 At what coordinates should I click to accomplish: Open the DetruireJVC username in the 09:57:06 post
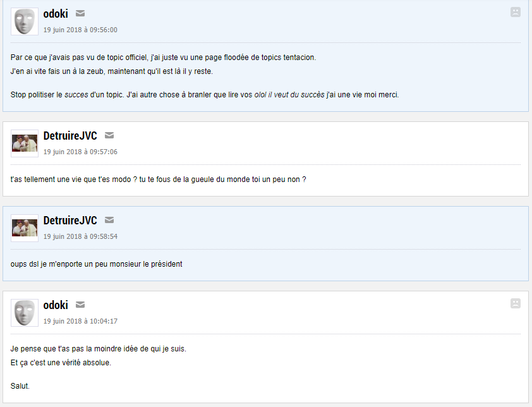click(70, 135)
